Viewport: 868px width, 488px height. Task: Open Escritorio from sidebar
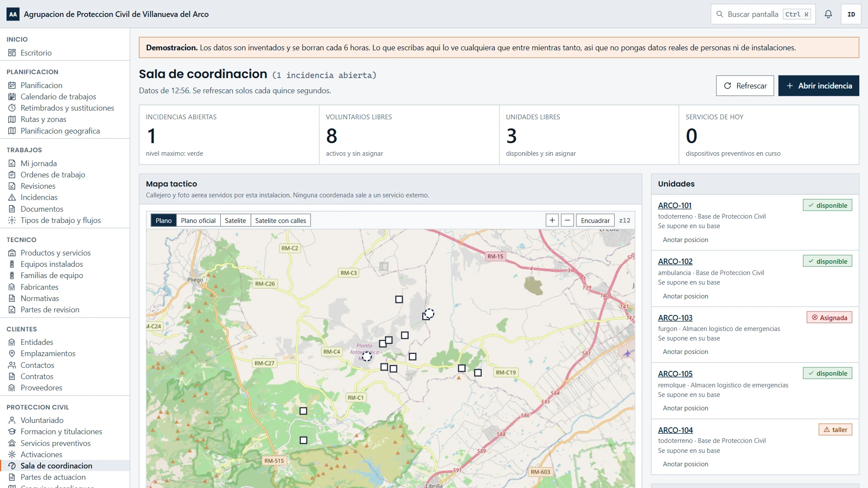(65, 53)
